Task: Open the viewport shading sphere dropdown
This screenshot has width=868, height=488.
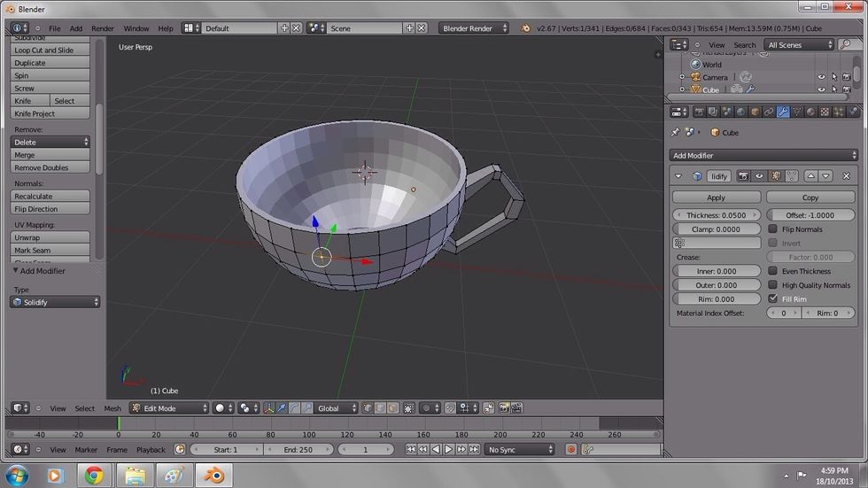Action: click(x=223, y=408)
